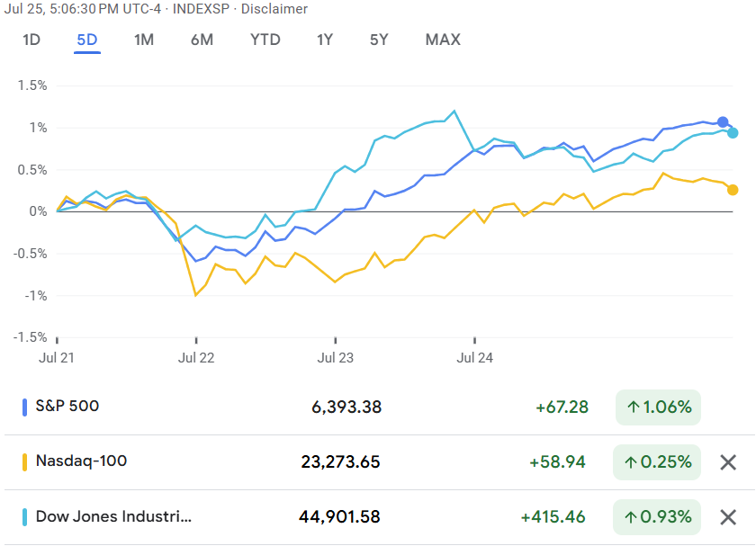Remove Nasdaq-100 comparison with its X icon
Viewport: 756px width, 546px height.
click(728, 462)
